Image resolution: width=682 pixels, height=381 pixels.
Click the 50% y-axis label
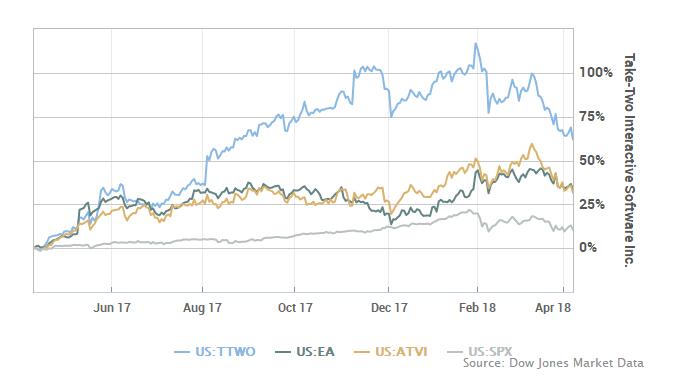pos(592,160)
